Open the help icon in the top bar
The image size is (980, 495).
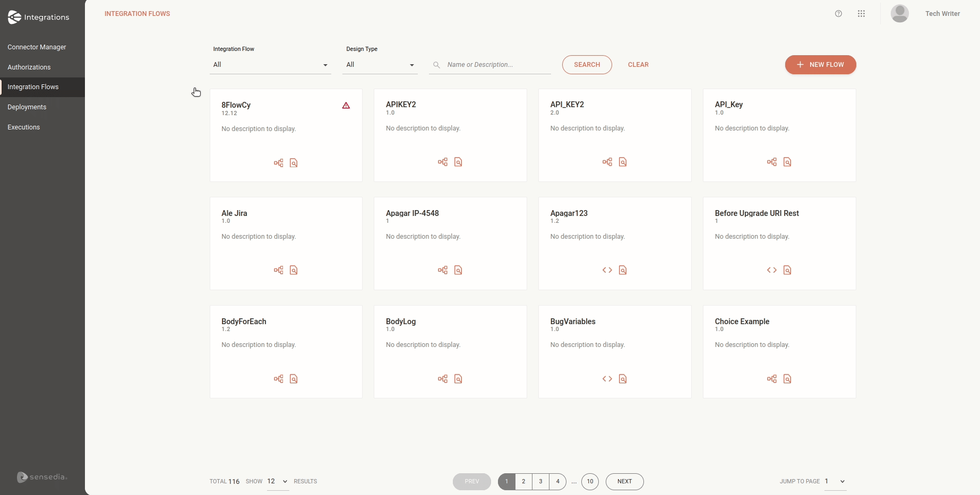[838, 13]
